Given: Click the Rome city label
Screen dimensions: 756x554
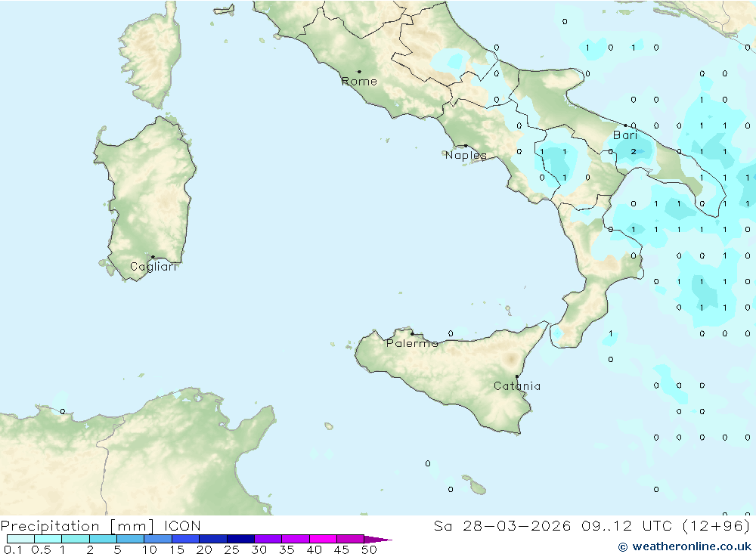Looking at the screenshot, I should pos(359,82).
